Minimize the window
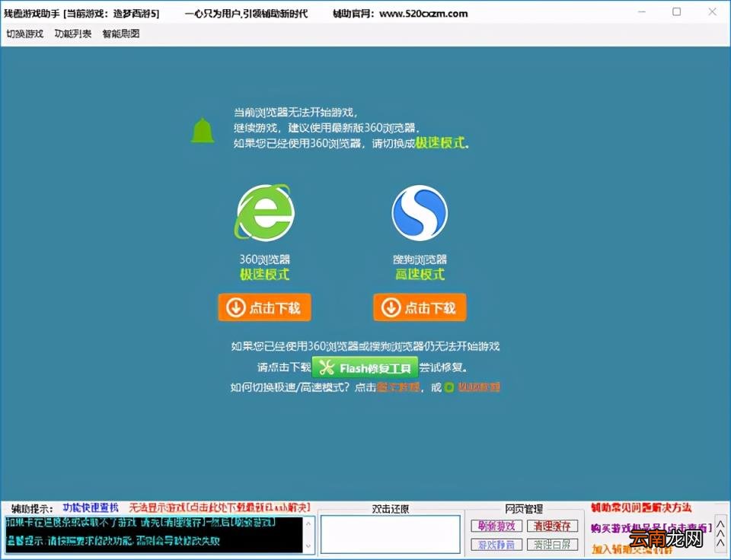Screen dimensions: 731x560 (641, 11)
